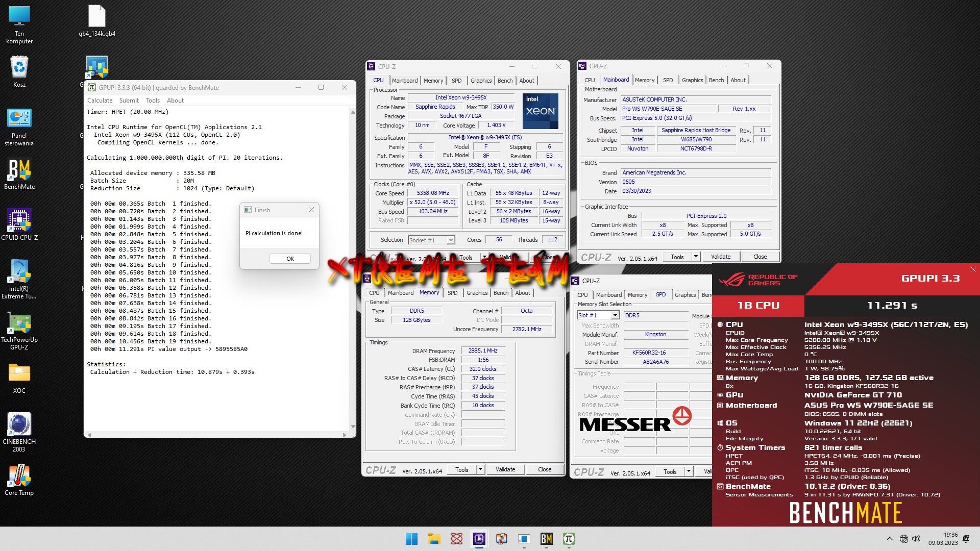
Task: Open the About menu in GPUPI
Action: (x=175, y=101)
